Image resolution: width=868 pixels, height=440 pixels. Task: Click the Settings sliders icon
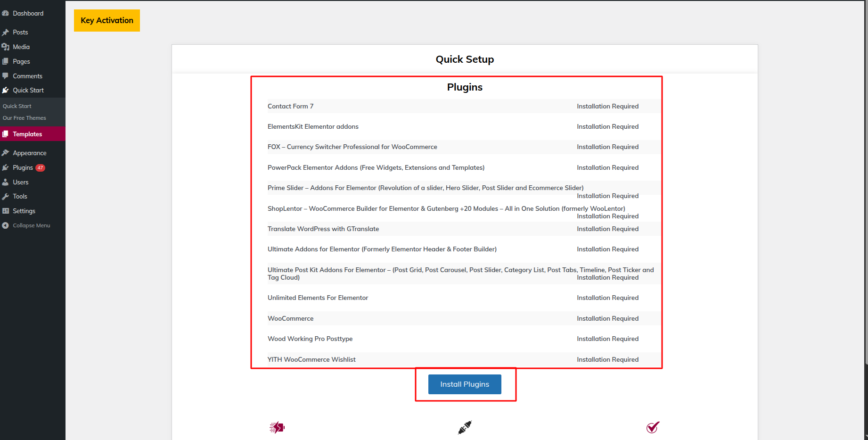[x=6, y=211]
